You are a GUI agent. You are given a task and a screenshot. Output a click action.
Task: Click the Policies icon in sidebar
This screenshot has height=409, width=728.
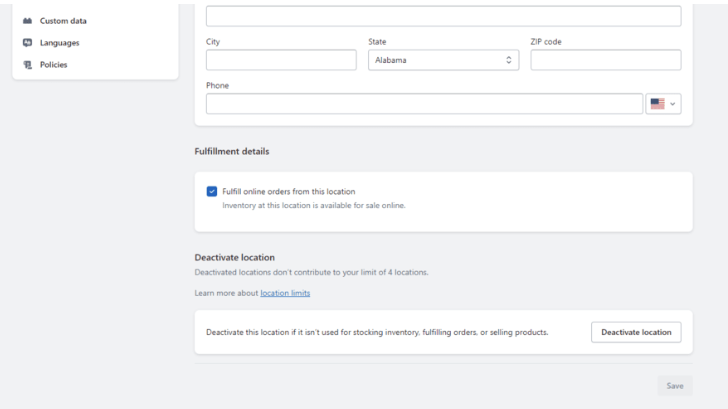27,65
